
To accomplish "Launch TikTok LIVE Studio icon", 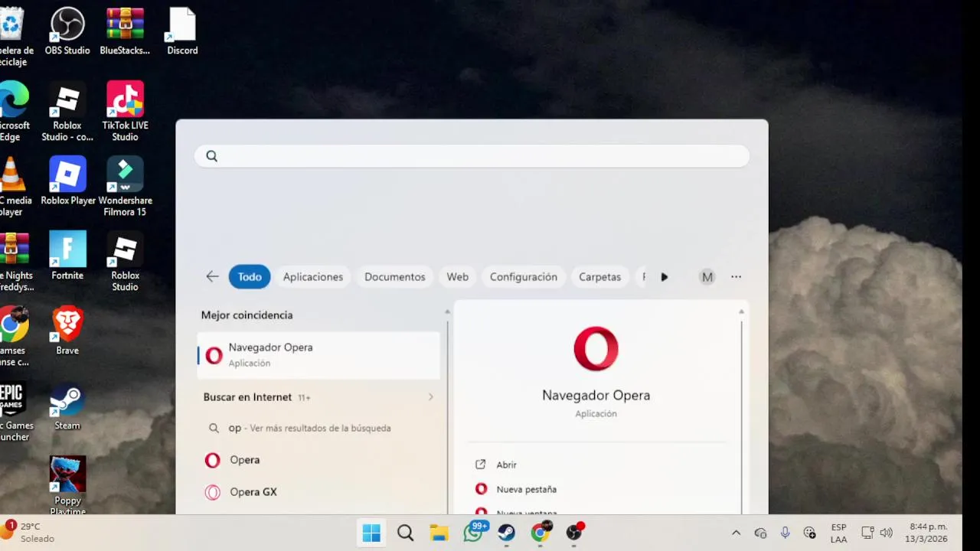I will [125, 112].
